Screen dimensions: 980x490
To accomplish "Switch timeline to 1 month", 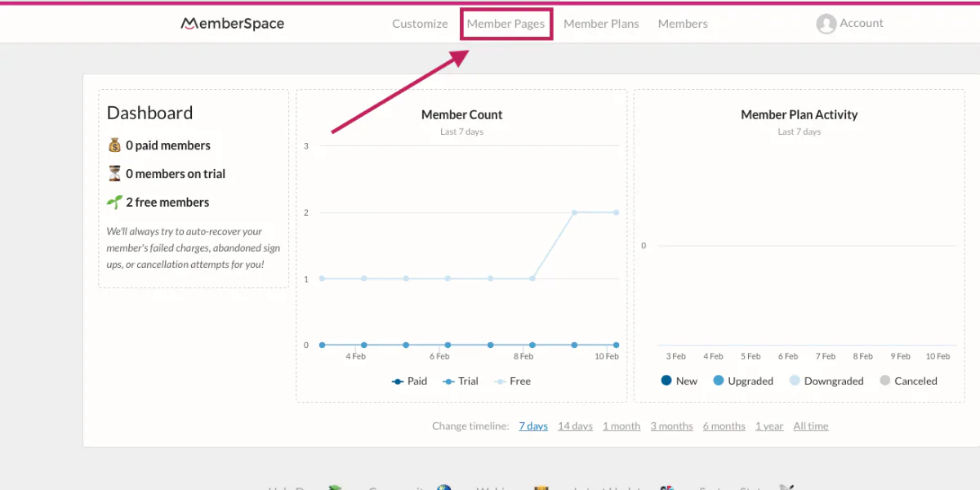I will pos(621,425).
